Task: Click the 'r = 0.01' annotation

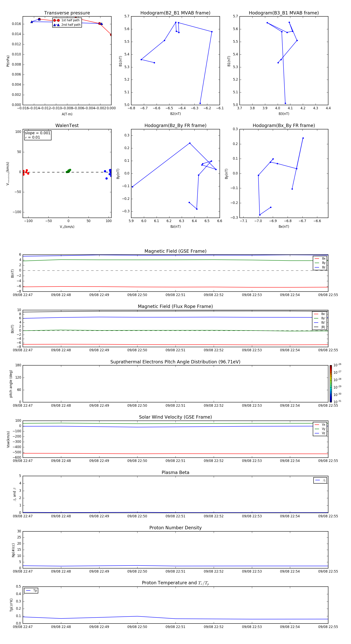Action: [x=33, y=137]
